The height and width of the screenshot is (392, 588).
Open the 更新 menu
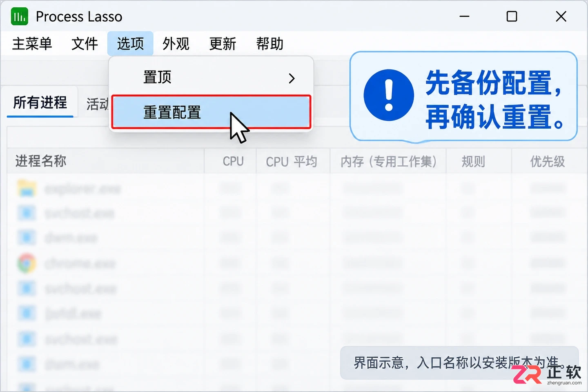(223, 44)
